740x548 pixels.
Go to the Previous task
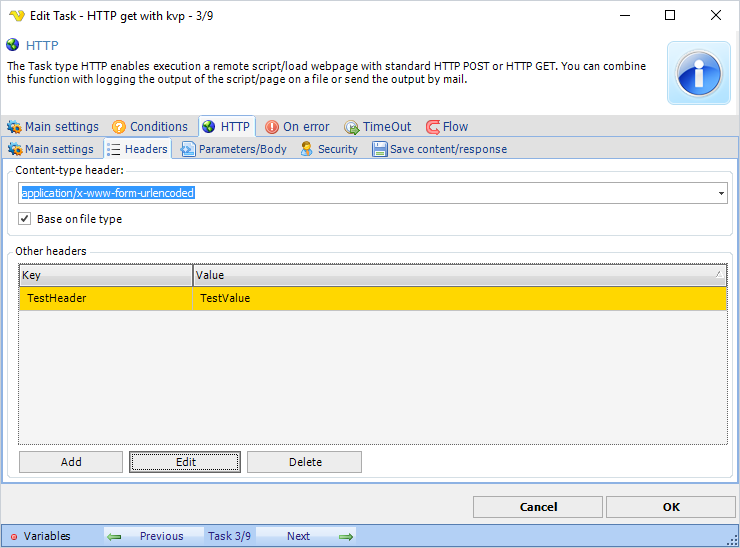click(x=153, y=536)
